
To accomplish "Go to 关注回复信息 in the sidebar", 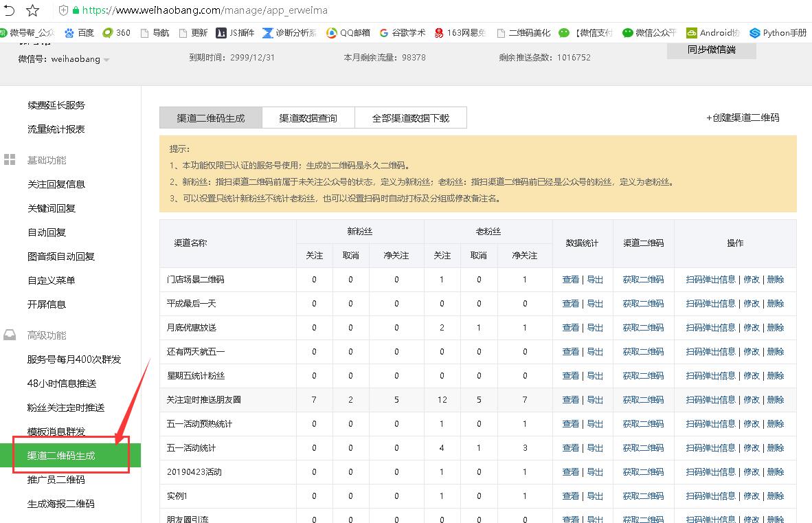I will coord(56,183).
